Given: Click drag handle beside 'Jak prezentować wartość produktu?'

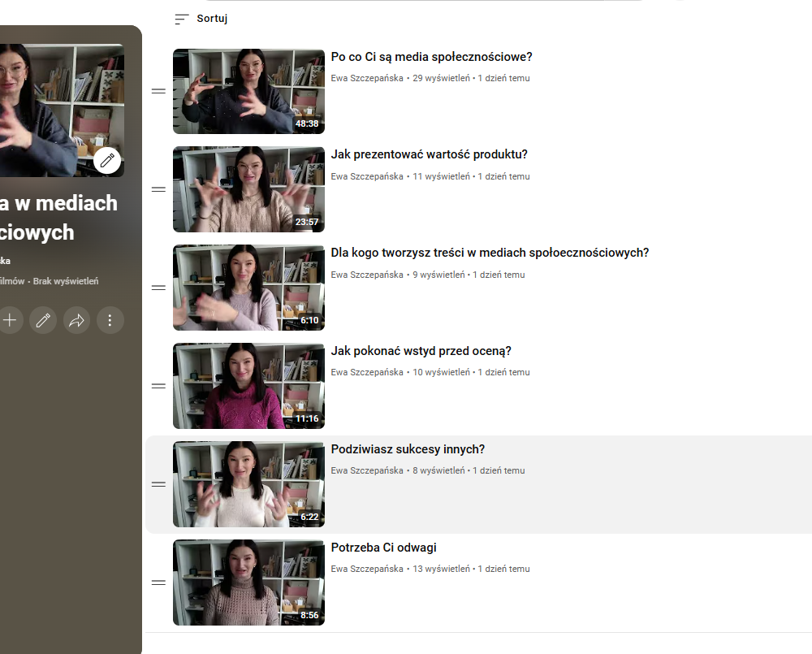Looking at the screenshot, I should [158, 189].
